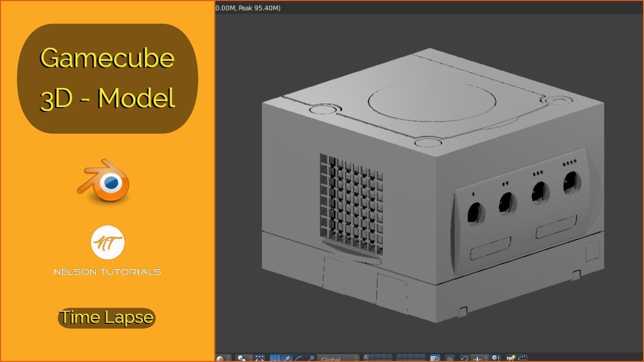Enable proportional editing circle icon

pyautogui.click(x=449, y=358)
